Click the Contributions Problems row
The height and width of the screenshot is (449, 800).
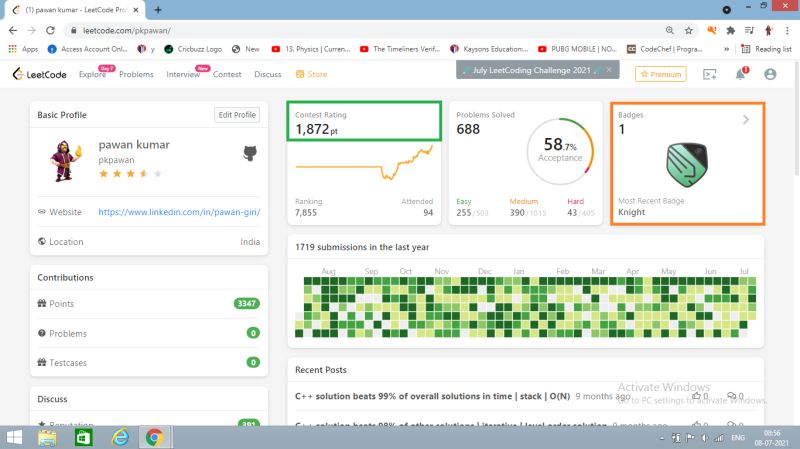point(148,333)
